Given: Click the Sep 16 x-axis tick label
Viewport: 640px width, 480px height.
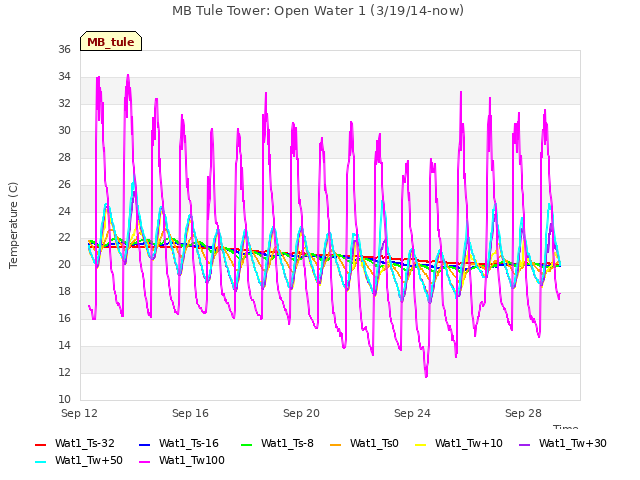Looking at the screenshot, I should pyautogui.click(x=190, y=413).
